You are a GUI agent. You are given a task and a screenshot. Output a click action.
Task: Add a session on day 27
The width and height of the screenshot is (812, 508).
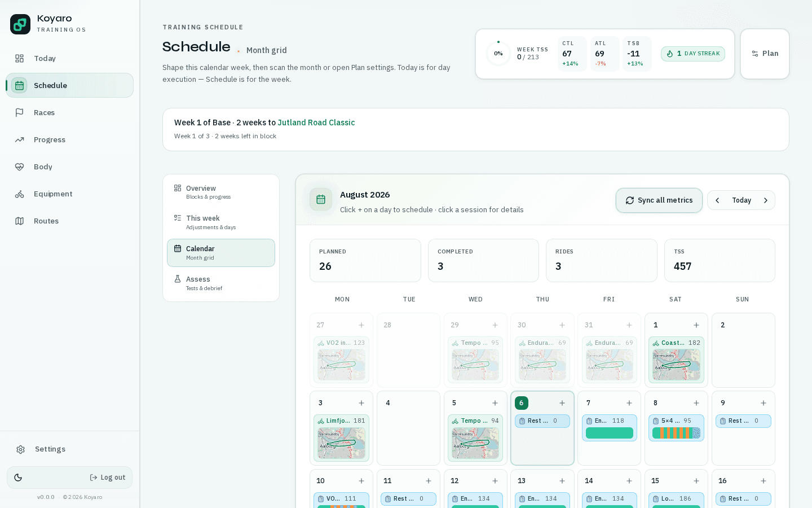pyautogui.click(x=361, y=325)
